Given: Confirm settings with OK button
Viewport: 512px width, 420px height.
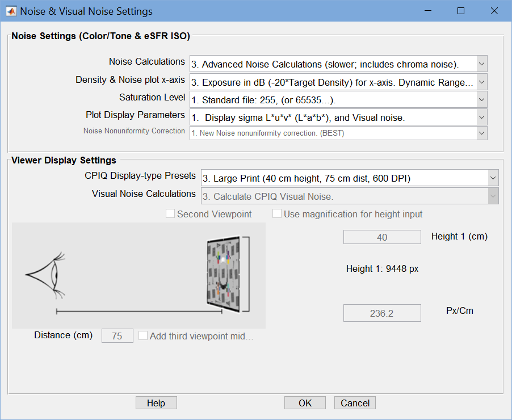Looking at the screenshot, I should coord(305,403).
